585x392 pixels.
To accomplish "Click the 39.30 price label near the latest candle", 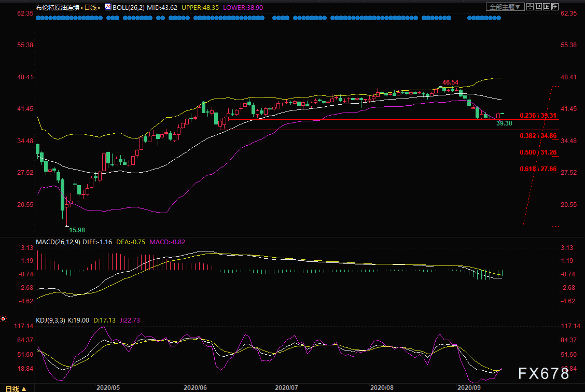I will point(504,123).
